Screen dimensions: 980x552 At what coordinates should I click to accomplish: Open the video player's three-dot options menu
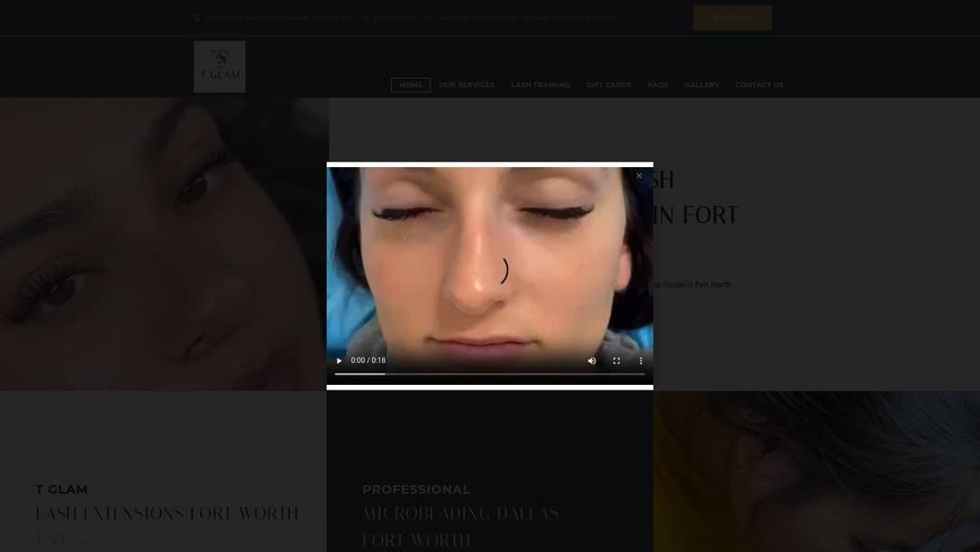[641, 360]
